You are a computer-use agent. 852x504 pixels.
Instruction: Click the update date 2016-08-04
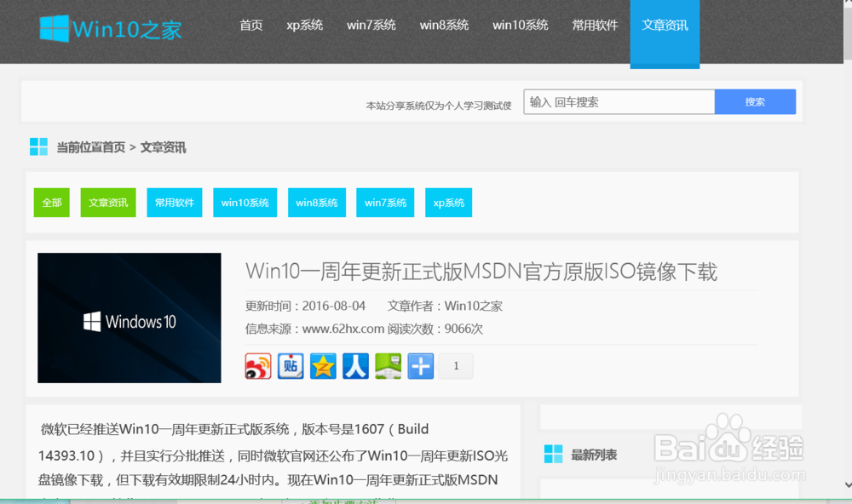pyautogui.click(x=334, y=306)
